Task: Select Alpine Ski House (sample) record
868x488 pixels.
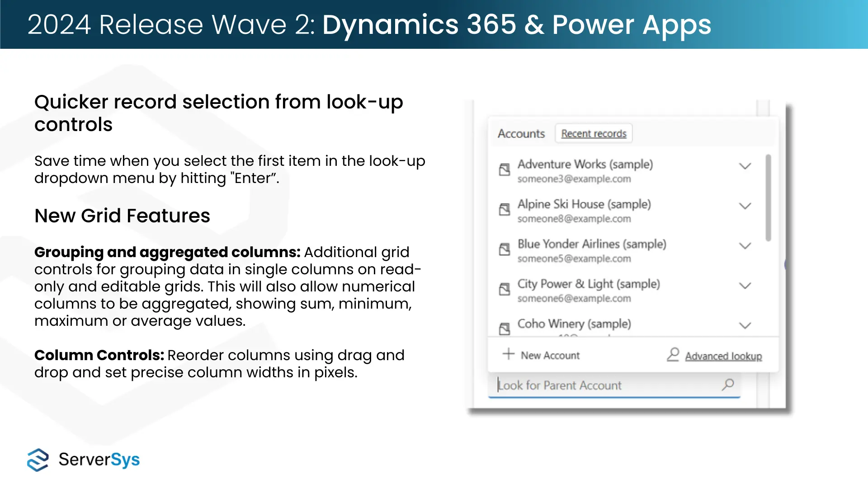Action: tap(626, 211)
